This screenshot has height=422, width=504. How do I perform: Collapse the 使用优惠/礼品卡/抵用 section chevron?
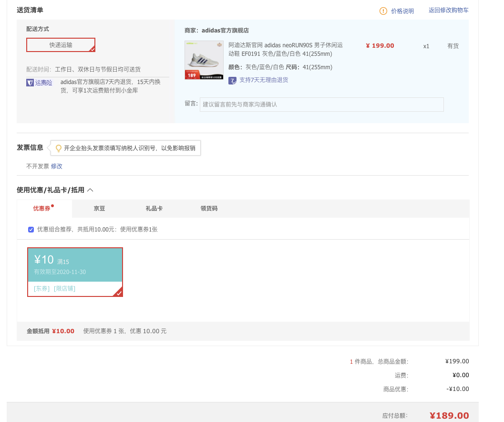tap(90, 190)
